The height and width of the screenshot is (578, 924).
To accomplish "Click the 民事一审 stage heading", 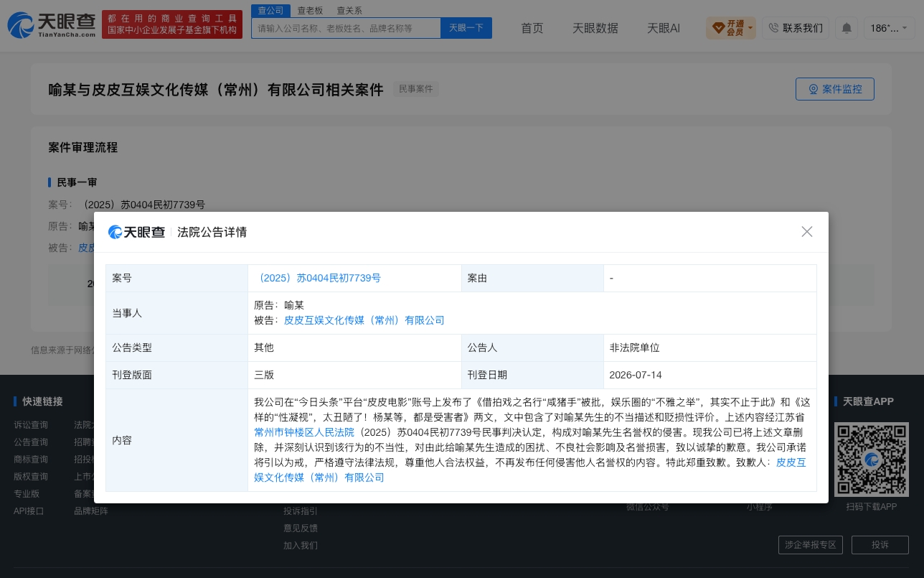I will (x=77, y=182).
